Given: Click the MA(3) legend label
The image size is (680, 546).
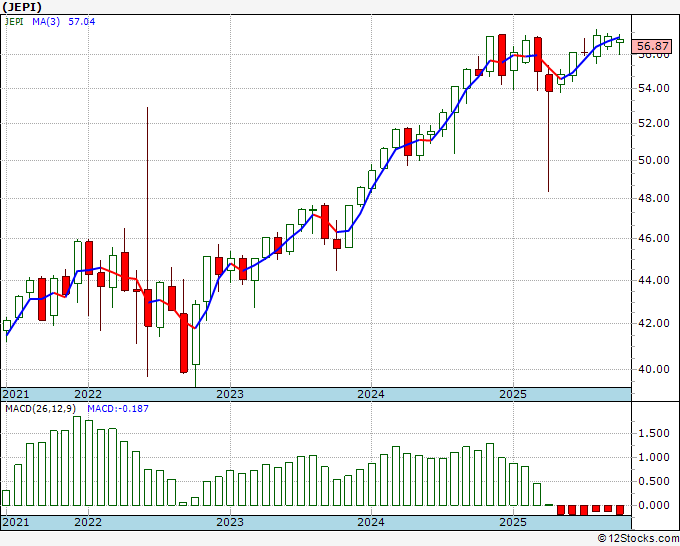Looking at the screenshot, I should tap(46, 21).
